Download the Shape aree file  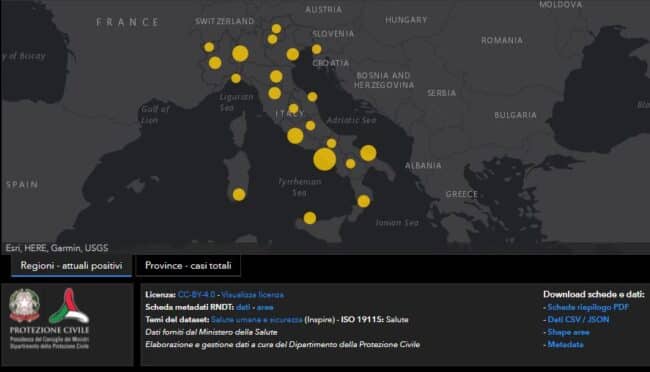click(x=568, y=332)
